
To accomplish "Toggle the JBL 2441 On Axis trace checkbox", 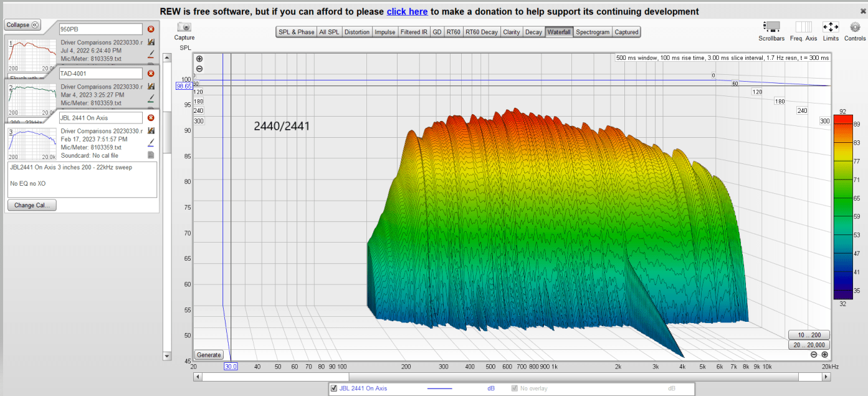I will point(334,389).
